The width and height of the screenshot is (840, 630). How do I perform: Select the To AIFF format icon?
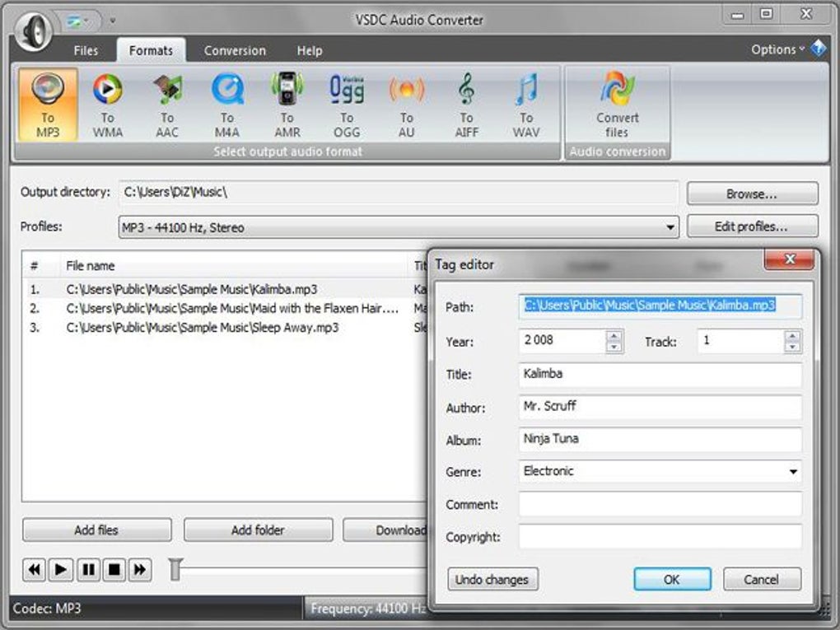pos(467,105)
